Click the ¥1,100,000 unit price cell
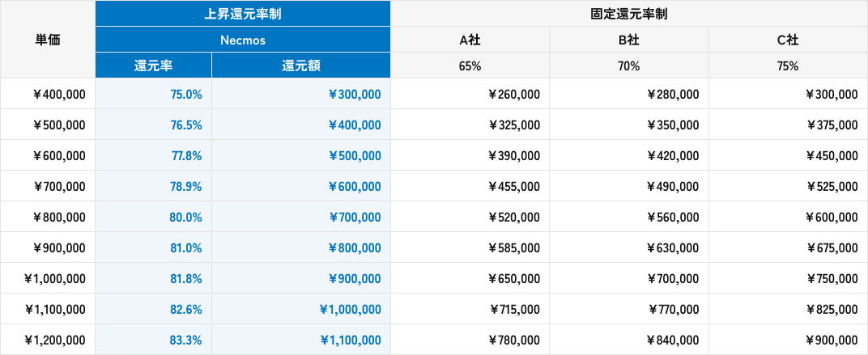The height and width of the screenshot is (355, 868). pos(55,310)
